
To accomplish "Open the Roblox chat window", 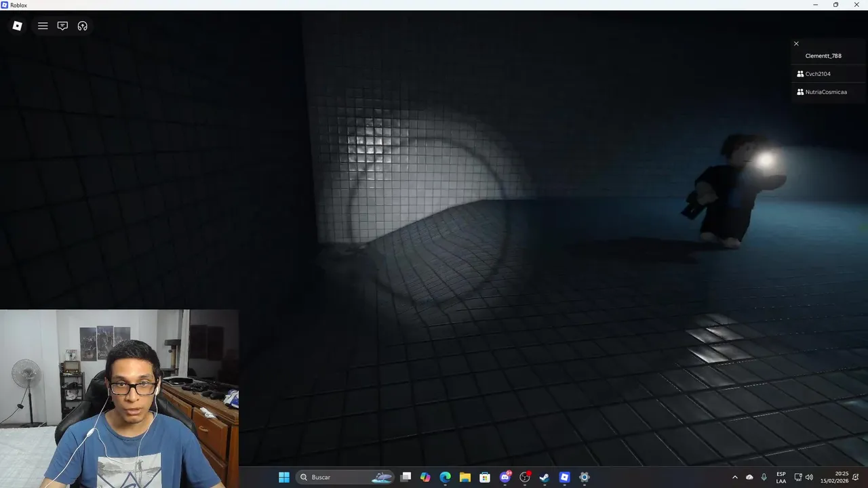I will coord(62,26).
